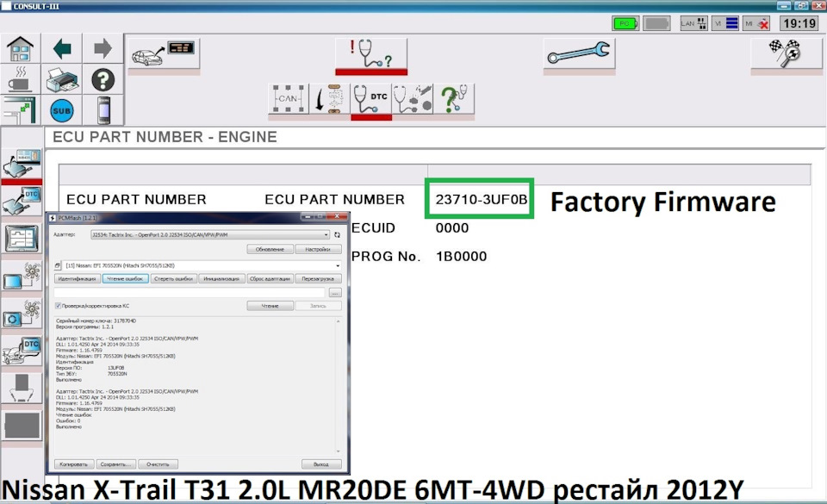Viewport: 827px width, 504px height.
Task: Click the camera with fan sidebar icon
Action: 22,314
